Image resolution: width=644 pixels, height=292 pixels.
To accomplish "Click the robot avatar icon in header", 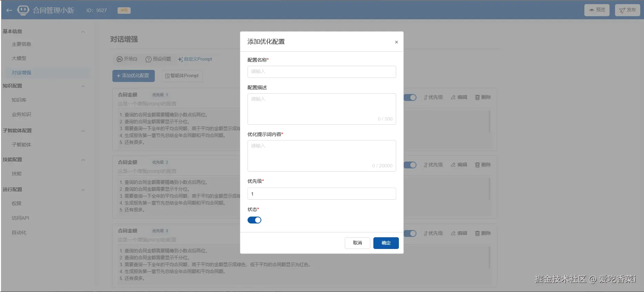I will 23,10.
